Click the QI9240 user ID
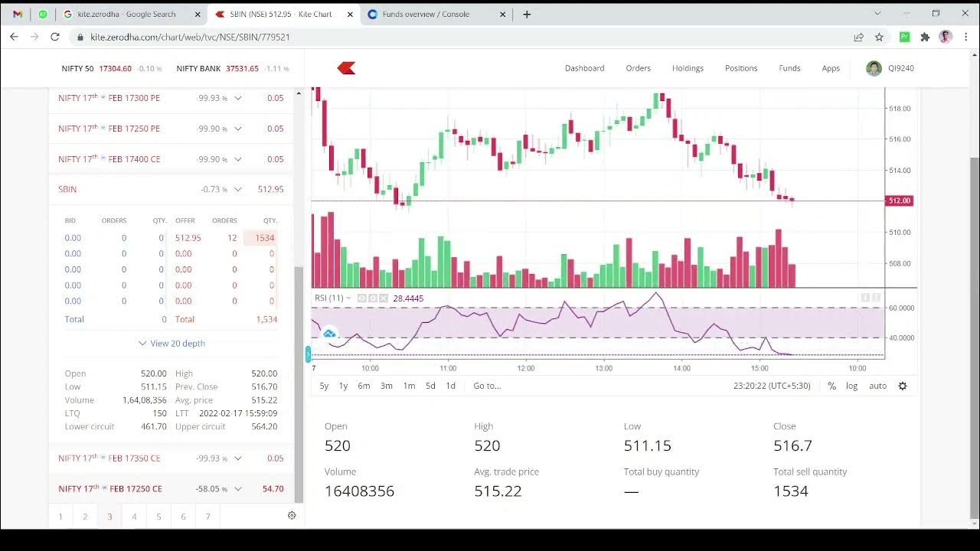 click(x=901, y=68)
